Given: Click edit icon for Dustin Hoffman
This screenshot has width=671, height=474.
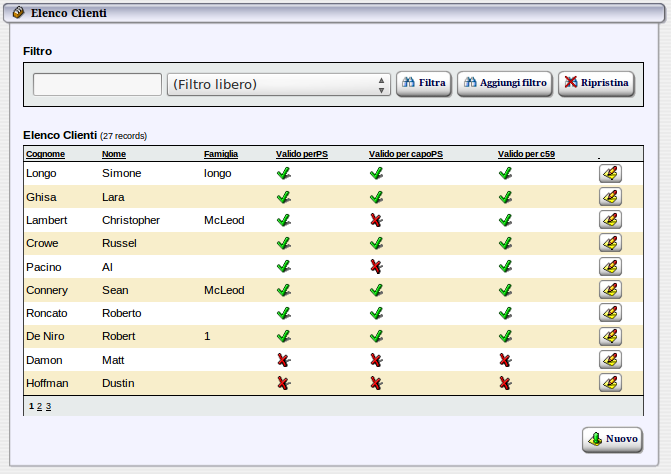Looking at the screenshot, I should point(610,383).
